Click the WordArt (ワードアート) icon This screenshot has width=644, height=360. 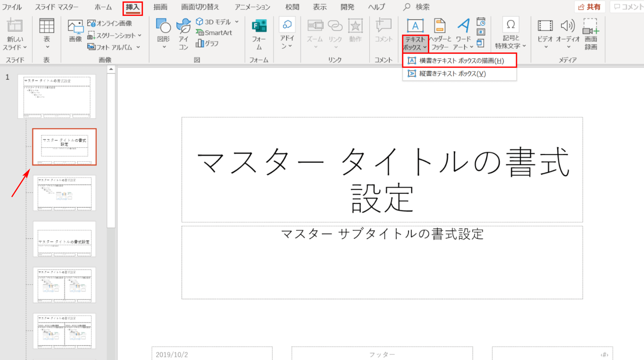tap(463, 26)
